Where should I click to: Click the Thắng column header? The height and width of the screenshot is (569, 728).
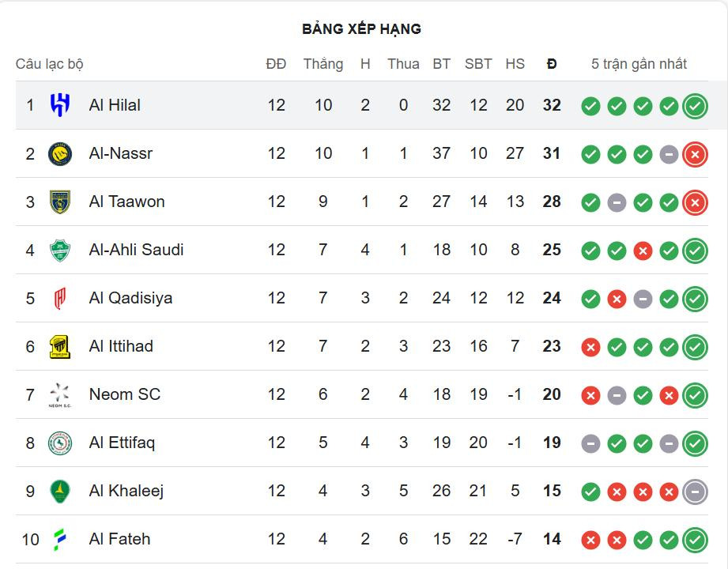point(323,64)
